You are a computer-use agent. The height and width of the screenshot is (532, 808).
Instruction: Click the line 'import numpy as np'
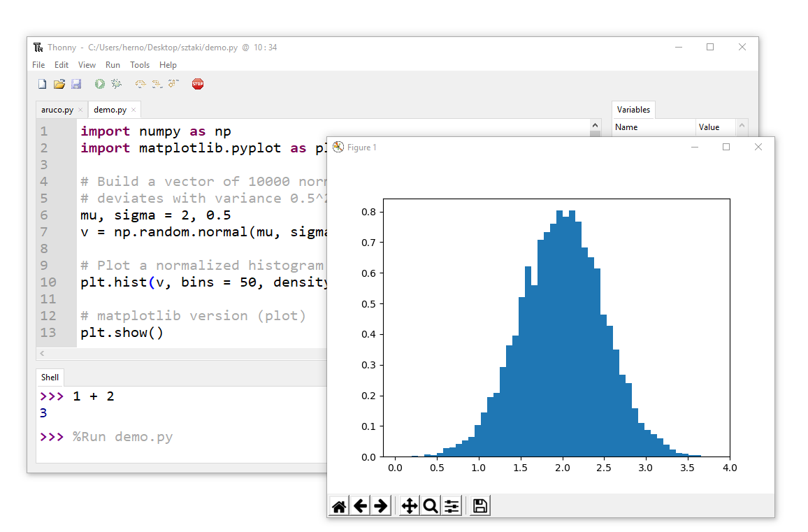click(x=156, y=131)
